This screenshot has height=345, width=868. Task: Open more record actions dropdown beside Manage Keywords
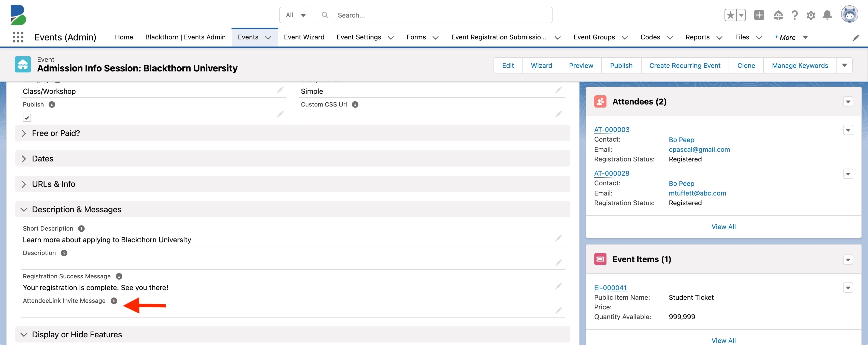click(844, 65)
